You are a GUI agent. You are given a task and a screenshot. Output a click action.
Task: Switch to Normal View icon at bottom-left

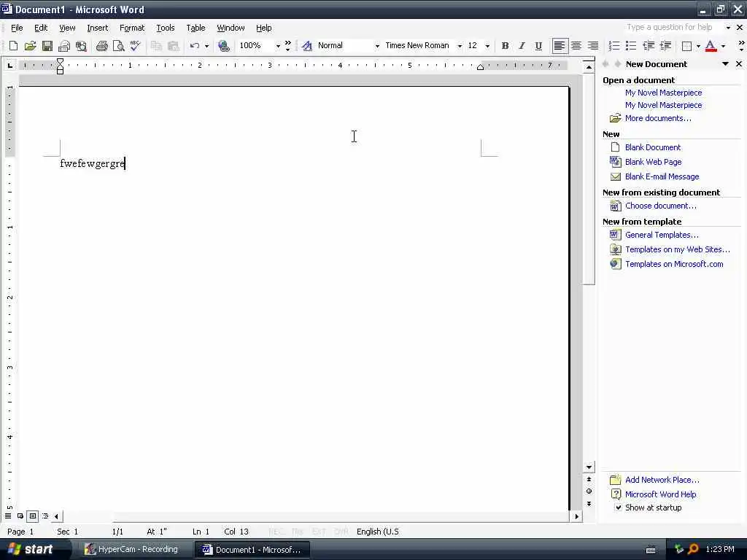coord(8,516)
